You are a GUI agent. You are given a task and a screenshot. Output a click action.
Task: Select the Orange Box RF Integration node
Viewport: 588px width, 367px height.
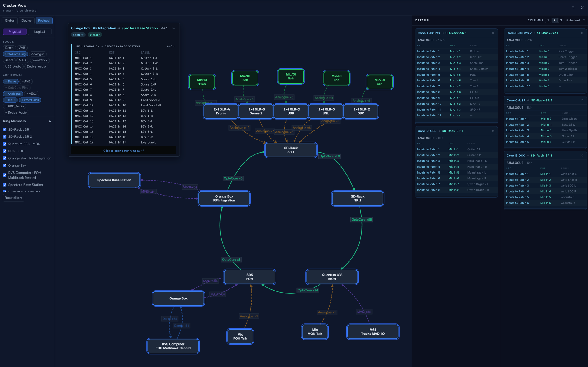(x=224, y=198)
